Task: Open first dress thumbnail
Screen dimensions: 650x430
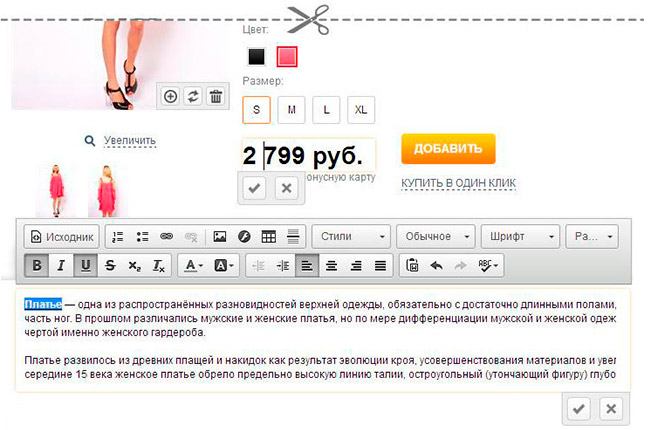Action: (x=56, y=190)
